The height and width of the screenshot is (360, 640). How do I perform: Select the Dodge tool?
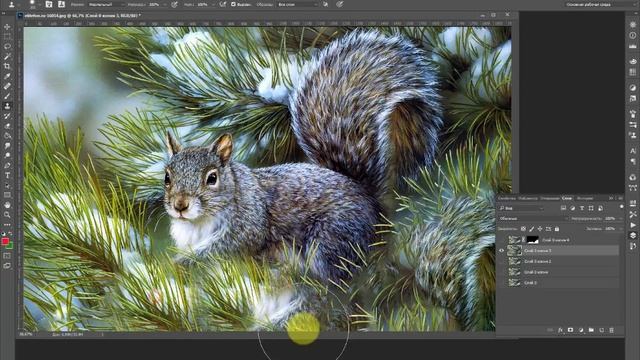point(7,156)
